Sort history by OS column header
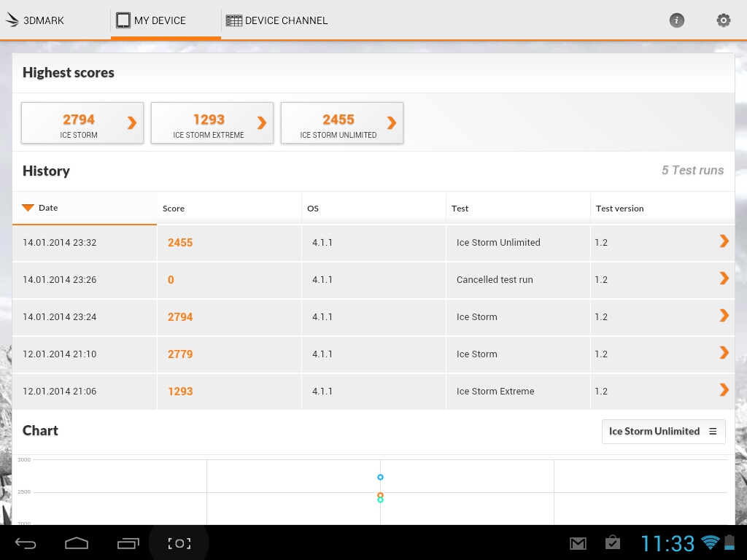This screenshot has width=747, height=560. [x=374, y=208]
